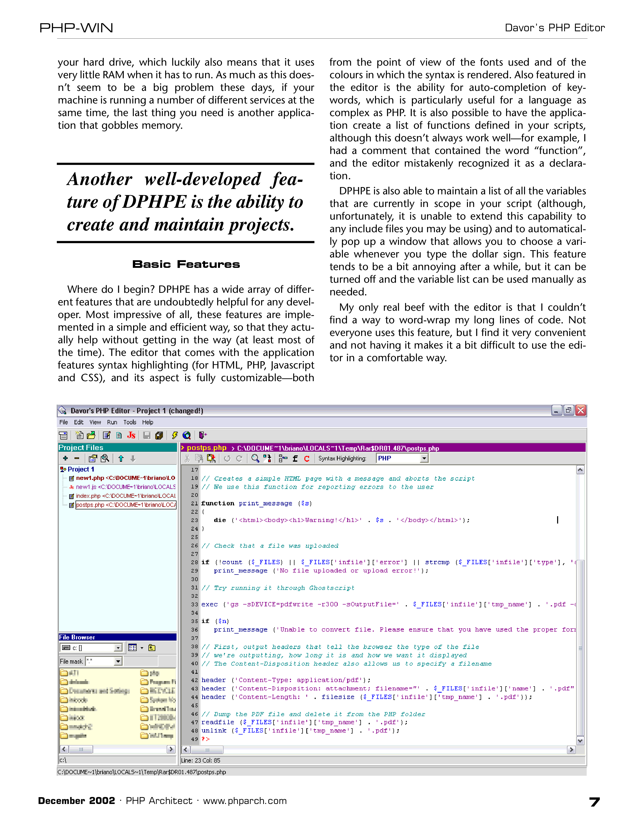Click the bold f functions list icon
The image size is (644, 833).
pos(295,458)
